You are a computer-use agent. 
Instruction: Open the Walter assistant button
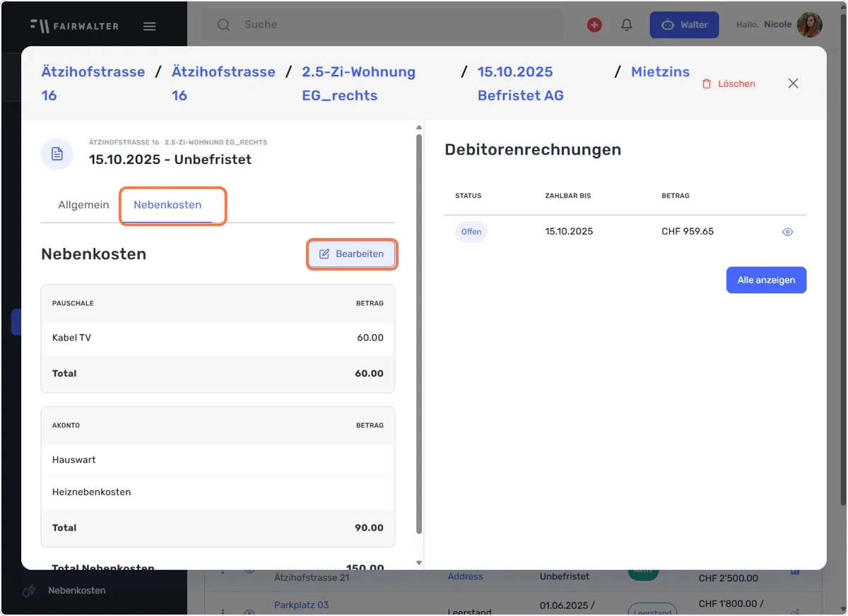(x=684, y=25)
